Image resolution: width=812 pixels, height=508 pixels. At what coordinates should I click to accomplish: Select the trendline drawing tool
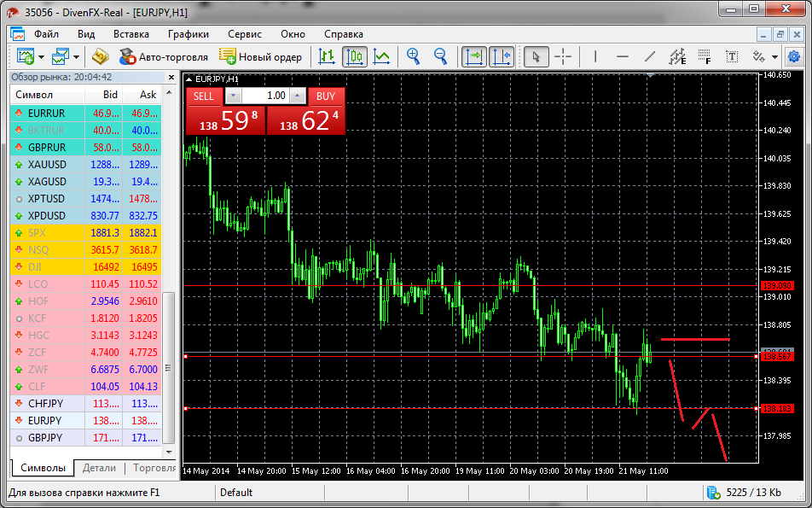pos(649,56)
